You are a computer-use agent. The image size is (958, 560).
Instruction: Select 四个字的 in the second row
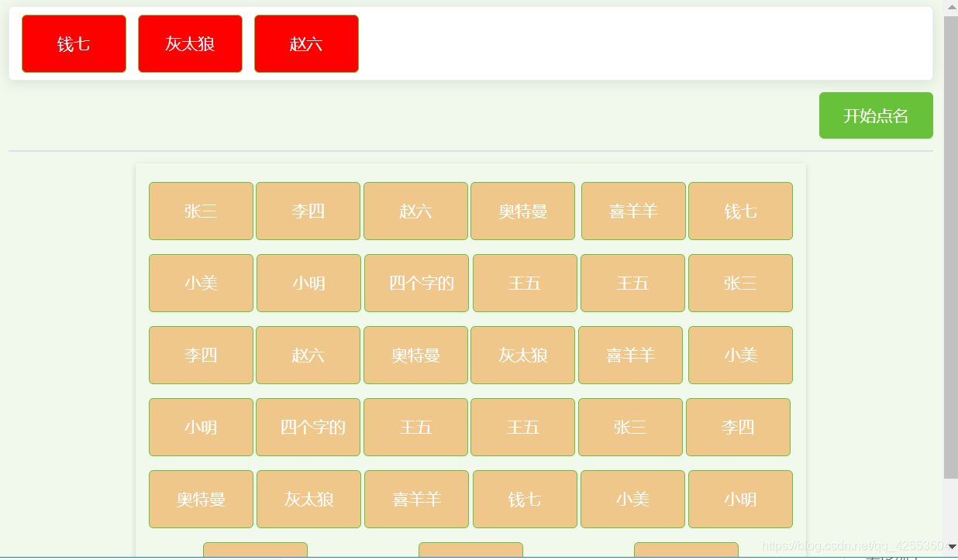coord(415,283)
